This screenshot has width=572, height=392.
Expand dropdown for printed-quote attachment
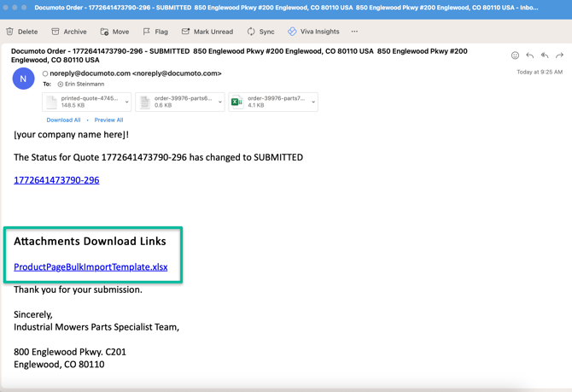(x=127, y=102)
